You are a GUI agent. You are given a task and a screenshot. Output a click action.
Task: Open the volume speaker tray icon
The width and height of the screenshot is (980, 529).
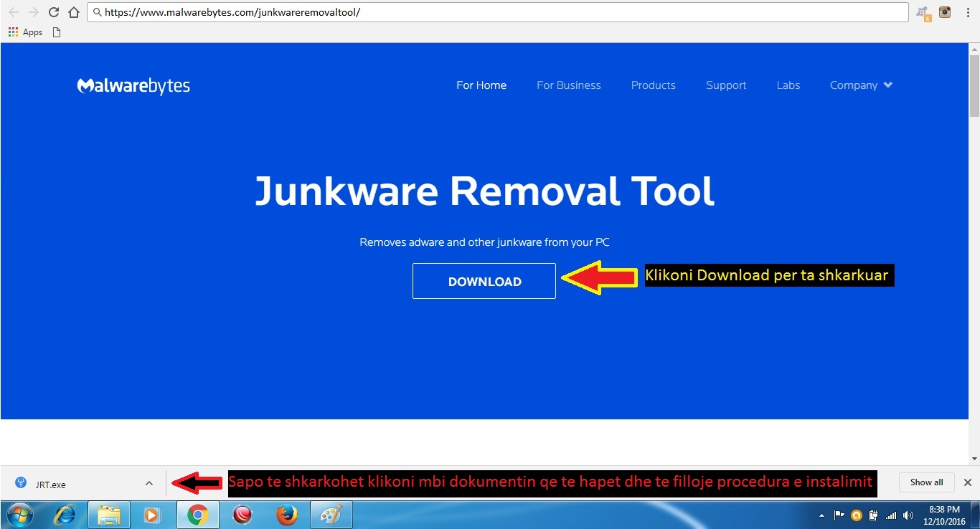pos(908,515)
